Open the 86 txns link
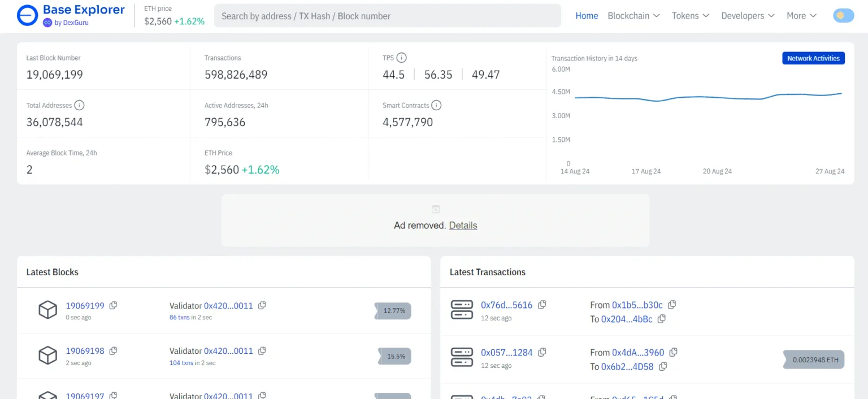The image size is (868, 399). click(179, 318)
